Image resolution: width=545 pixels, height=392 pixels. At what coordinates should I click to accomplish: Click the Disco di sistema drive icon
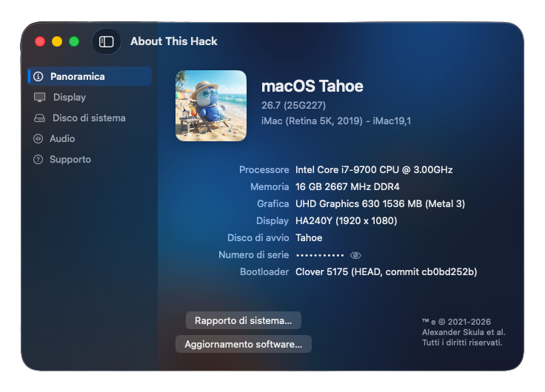coord(40,118)
